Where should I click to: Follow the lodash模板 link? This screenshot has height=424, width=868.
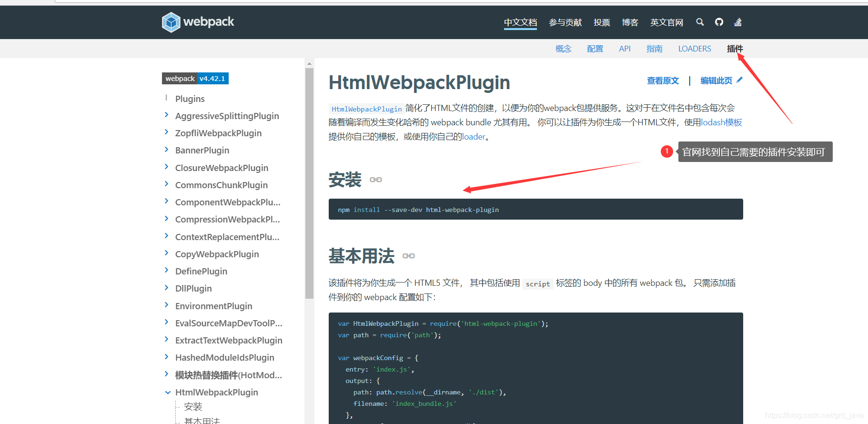point(721,122)
